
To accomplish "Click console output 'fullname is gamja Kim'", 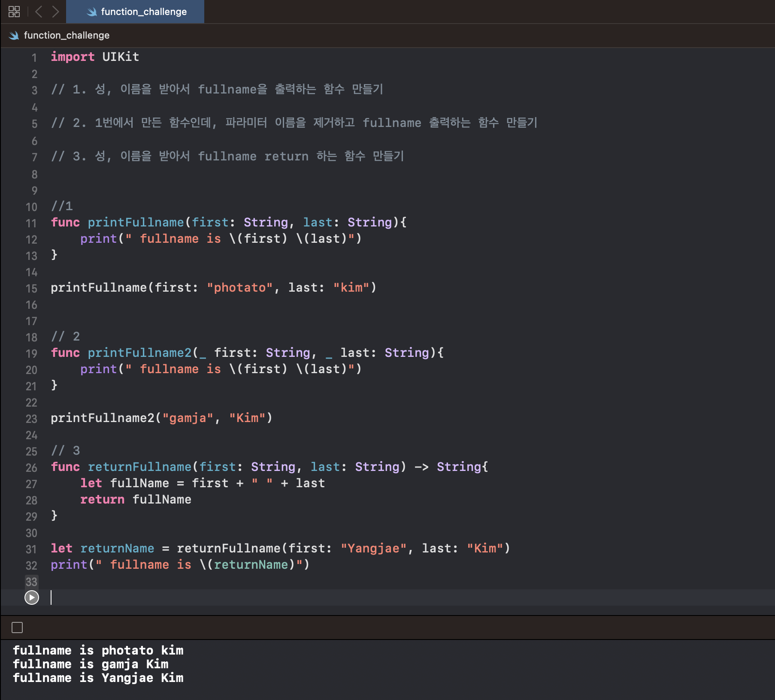I will point(91,664).
